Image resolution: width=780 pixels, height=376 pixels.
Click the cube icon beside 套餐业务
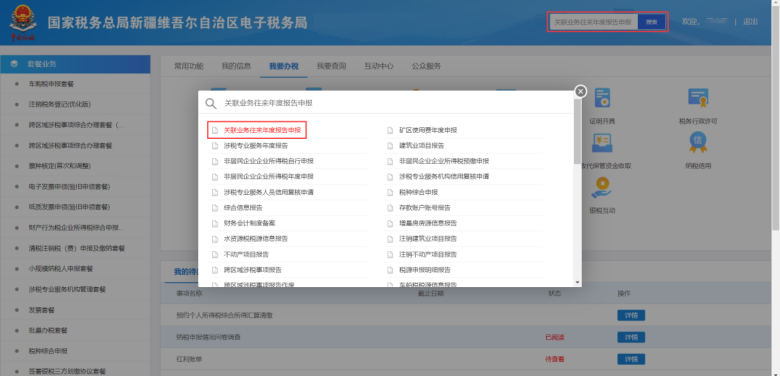point(14,64)
